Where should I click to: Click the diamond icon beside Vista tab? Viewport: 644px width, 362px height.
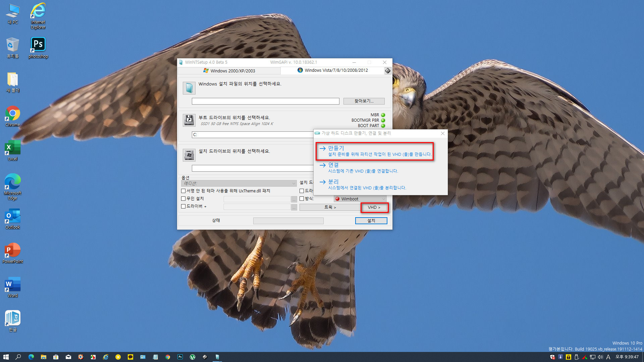(x=388, y=71)
